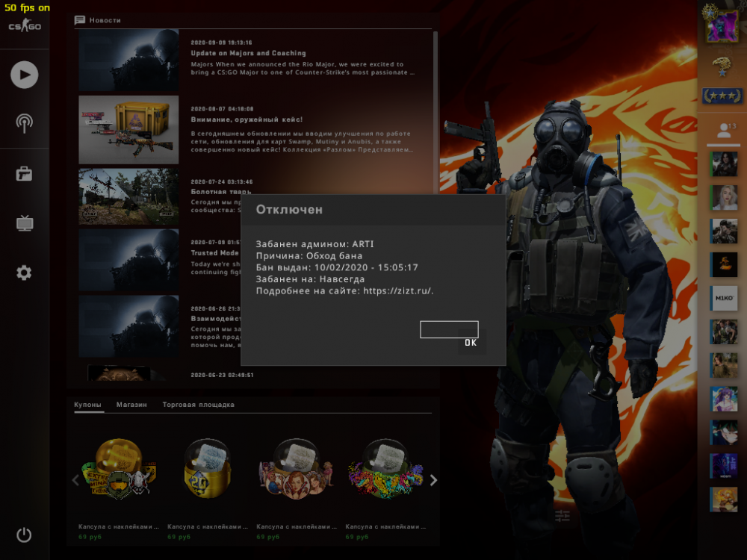This screenshot has height=560, width=747.
Task: Click the Play button in left sidebar
Action: pyautogui.click(x=24, y=75)
